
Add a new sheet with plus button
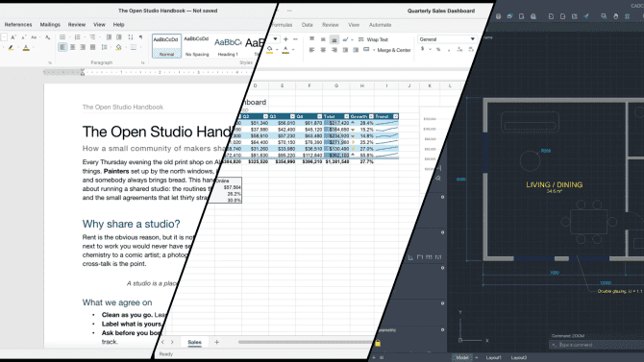[217, 342]
